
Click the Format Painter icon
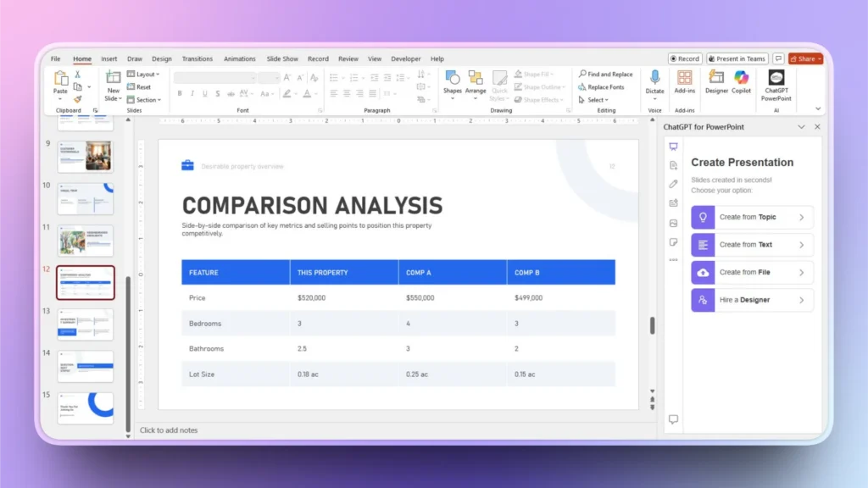pos(79,99)
